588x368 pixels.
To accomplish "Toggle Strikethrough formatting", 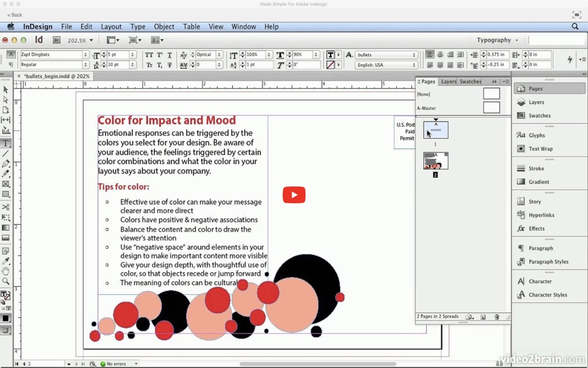I will coord(170,65).
